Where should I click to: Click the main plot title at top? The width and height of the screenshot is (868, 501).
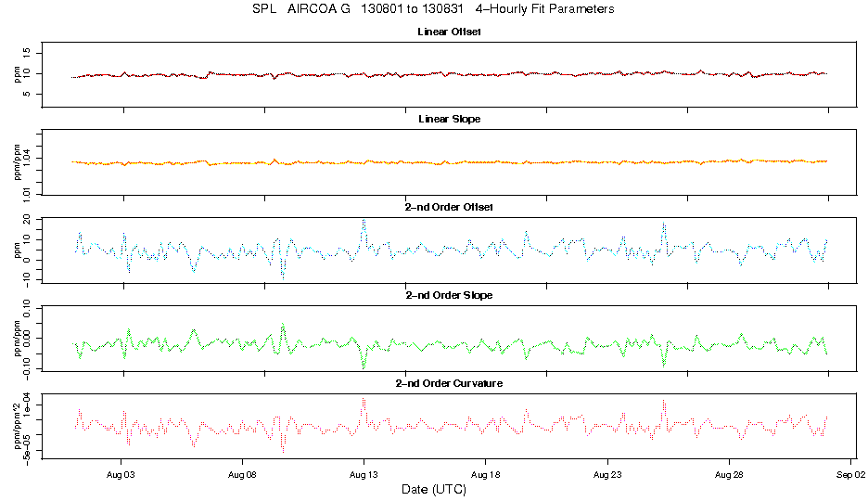coord(433,9)
